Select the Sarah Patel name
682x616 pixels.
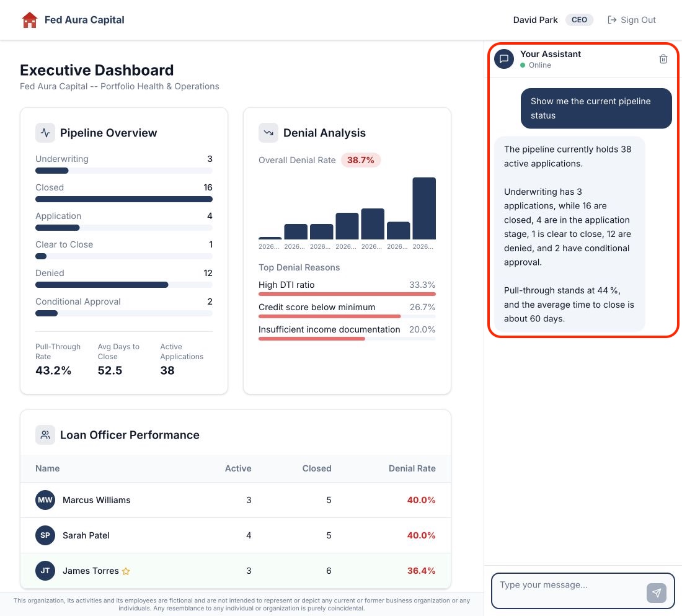tap(86, 535)
